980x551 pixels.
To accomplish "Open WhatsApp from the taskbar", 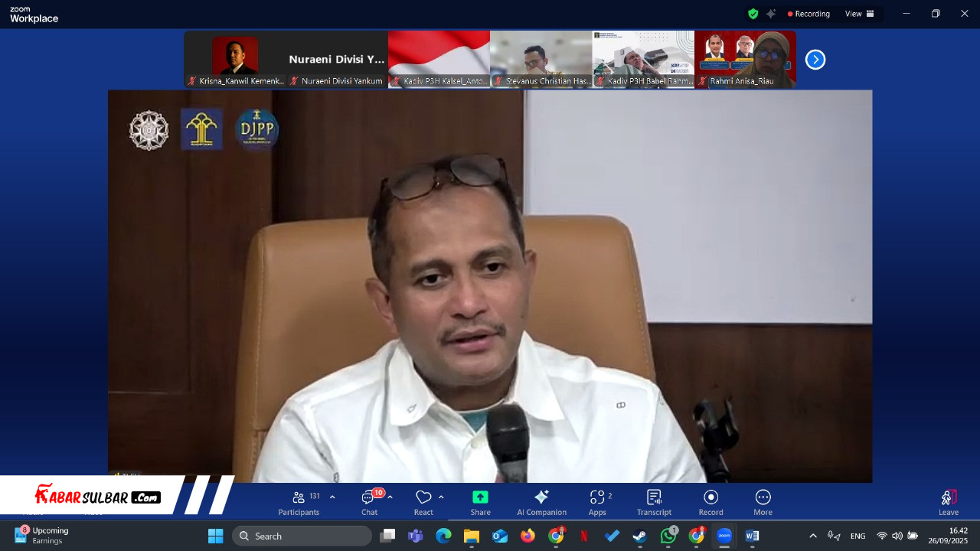I will [x=668, y=536].
